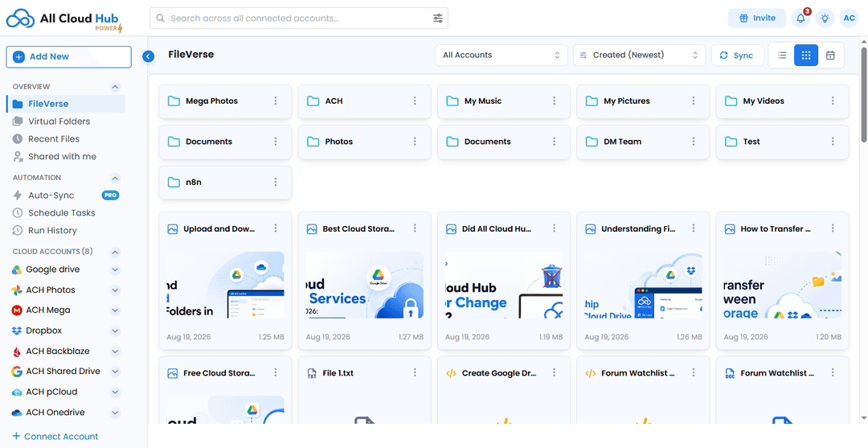868x448 pixels.
Task: Open the My Music folder
Action: click(504, 101)
